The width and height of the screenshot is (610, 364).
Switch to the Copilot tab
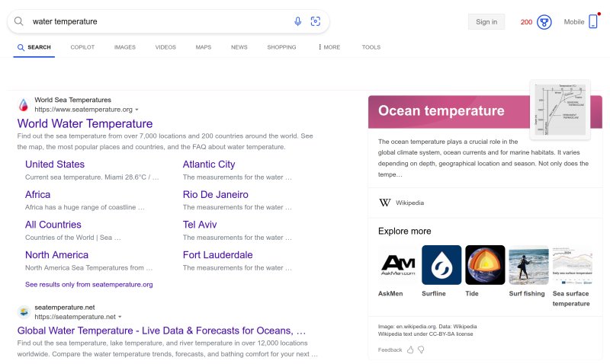pos(82,47)
